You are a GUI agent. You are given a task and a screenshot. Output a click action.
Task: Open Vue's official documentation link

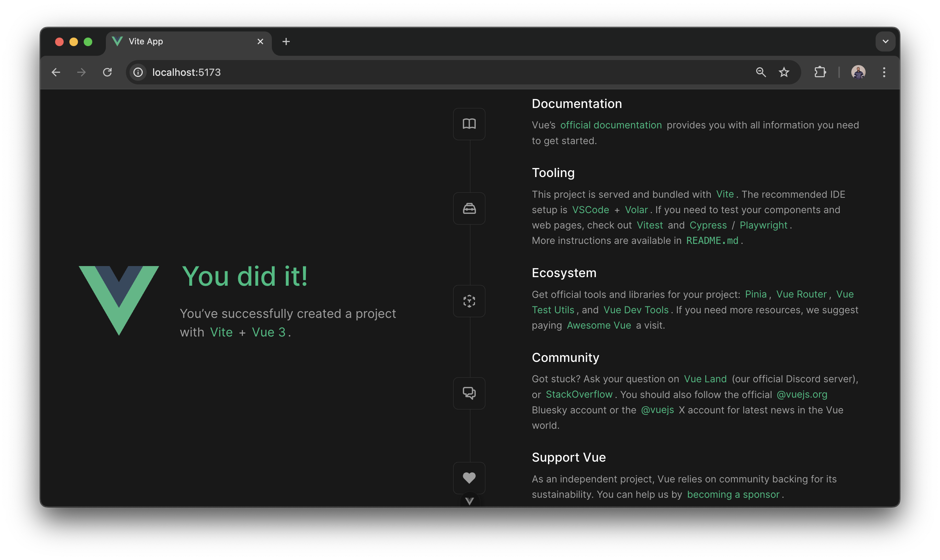(611, 125)
